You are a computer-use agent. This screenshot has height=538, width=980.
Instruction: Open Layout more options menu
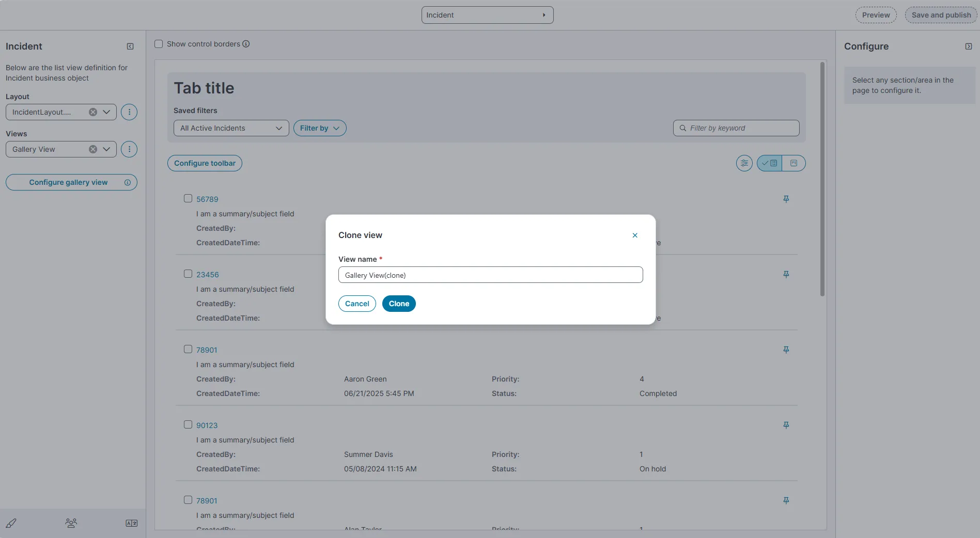pyautogui.click(x=129, y=112)
